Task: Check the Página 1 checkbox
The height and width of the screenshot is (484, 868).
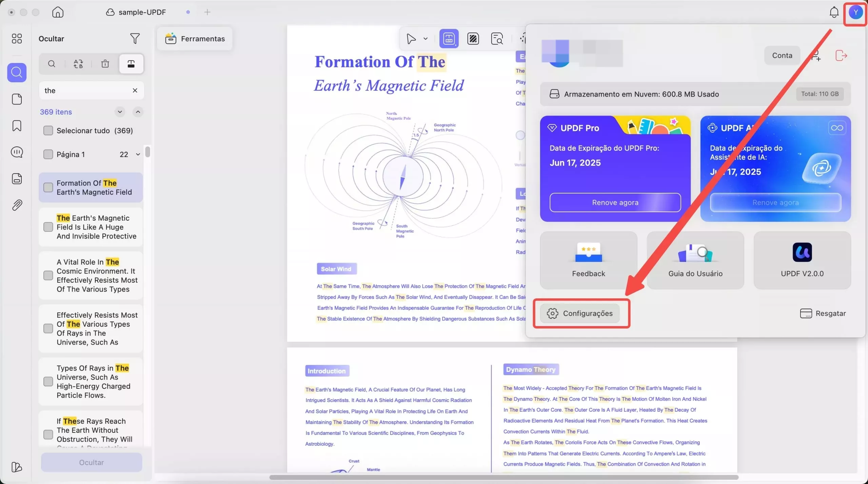Action: [x=48, y=154]
